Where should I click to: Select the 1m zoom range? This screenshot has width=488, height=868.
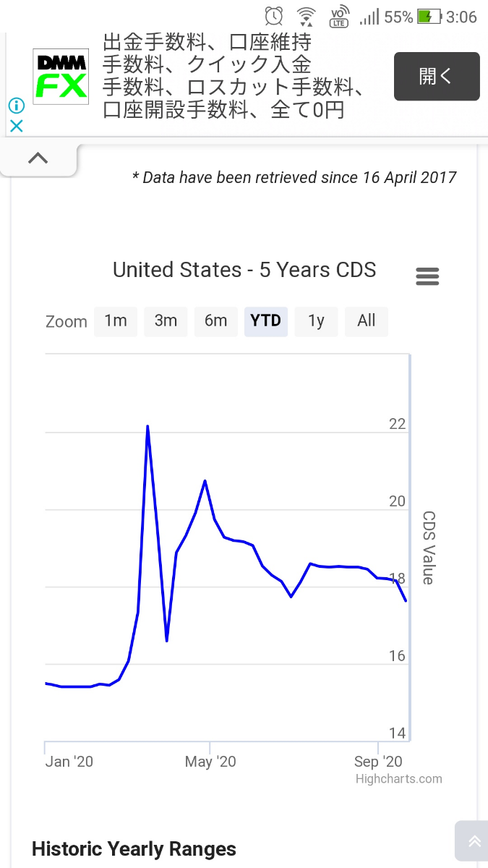116,321
